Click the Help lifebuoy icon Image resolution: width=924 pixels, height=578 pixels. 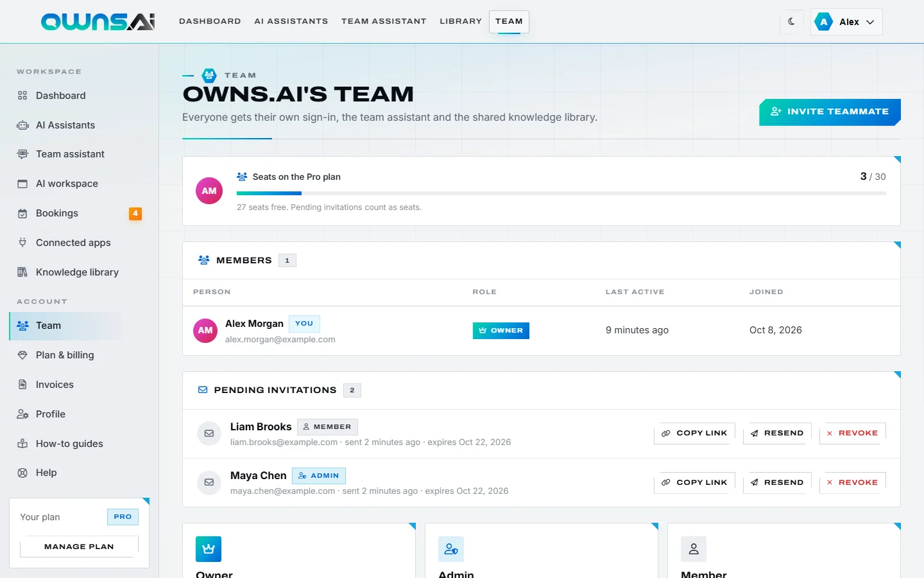[x=22, y=473]
